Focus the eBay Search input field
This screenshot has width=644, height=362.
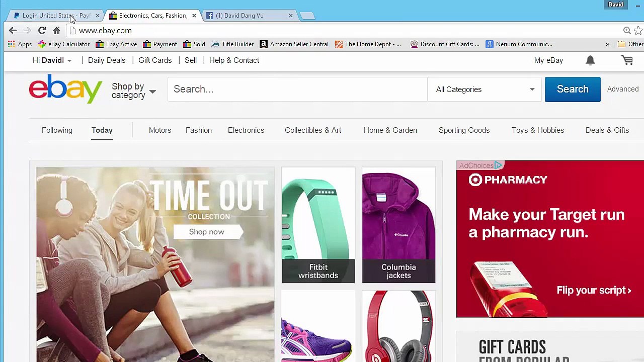(x=298, y=89)
